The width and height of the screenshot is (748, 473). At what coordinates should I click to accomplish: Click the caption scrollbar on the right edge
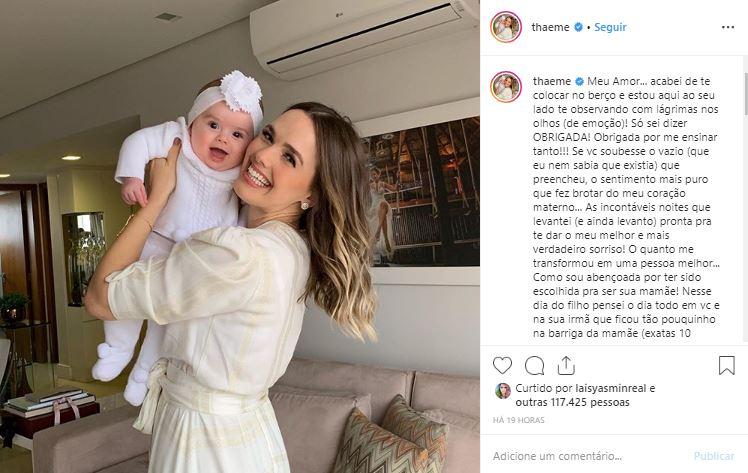click(x=745, y=93)
